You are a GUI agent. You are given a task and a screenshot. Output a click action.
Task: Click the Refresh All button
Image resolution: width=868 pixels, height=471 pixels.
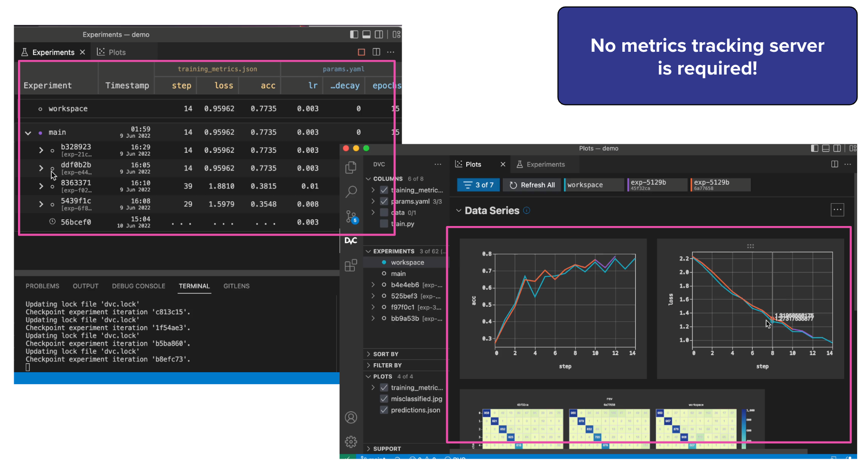point(532,185)
